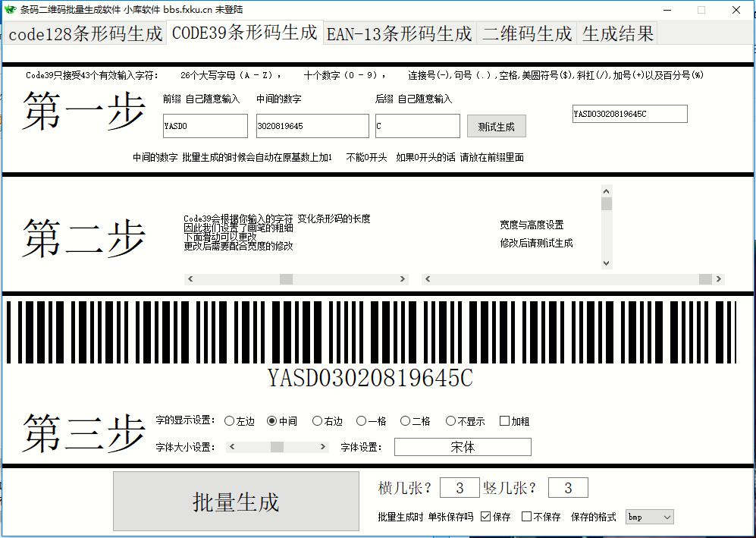Viewport: 756px width, 538px height.
Task: Click the 宽度与高度设置 label
Action: [532, 225]
